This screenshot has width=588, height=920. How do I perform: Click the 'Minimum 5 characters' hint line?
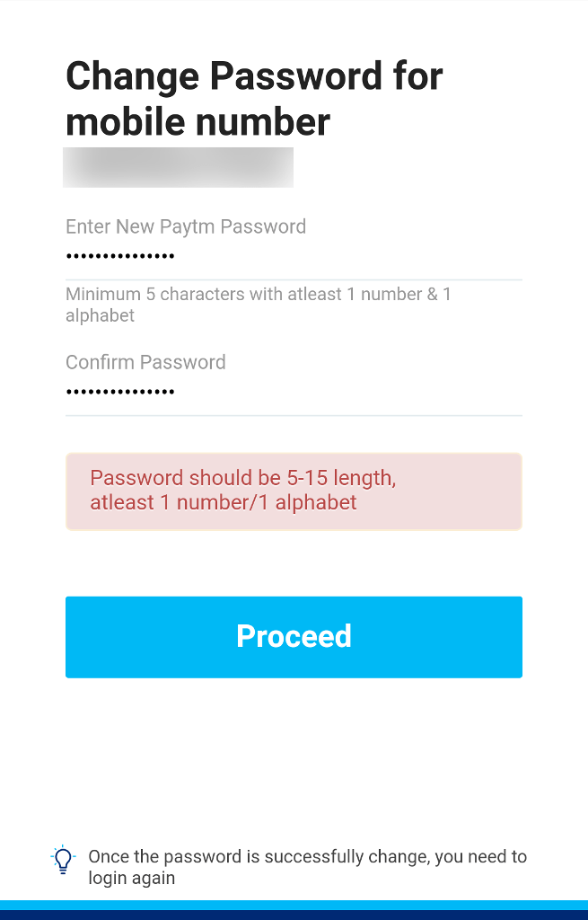[258, 294]
